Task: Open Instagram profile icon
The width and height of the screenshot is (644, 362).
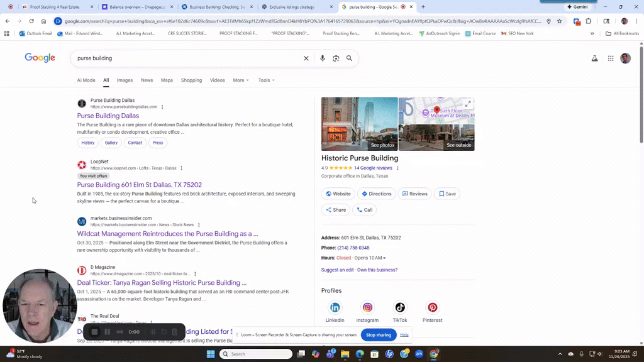Action: (x=367, y=307)
